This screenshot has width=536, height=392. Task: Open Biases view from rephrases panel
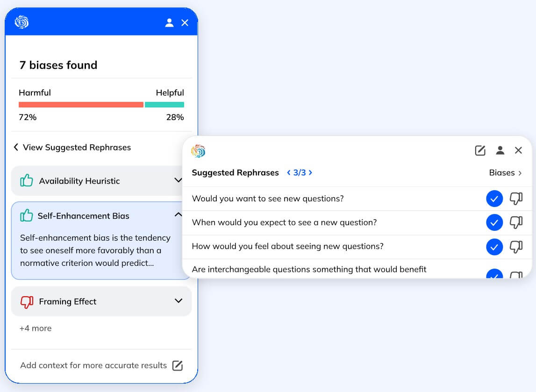(x=505, y=172)
